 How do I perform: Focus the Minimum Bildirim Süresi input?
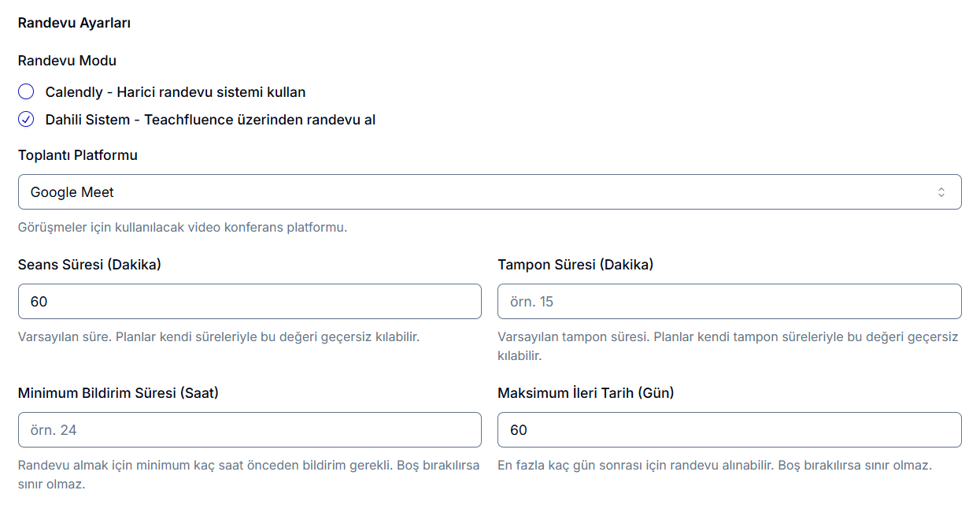pyautogui.click(x=250, y=430)
